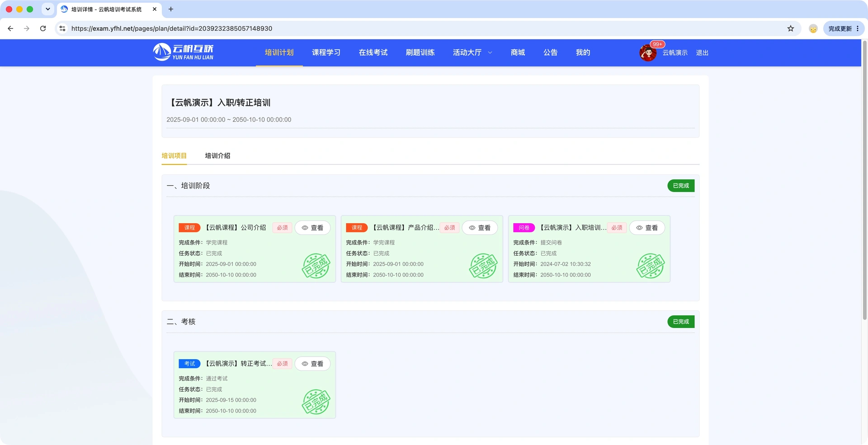Viewport: 868px width, 445px height.
Task: Open 刷题训练 navigation item
Action: (420, 52)
